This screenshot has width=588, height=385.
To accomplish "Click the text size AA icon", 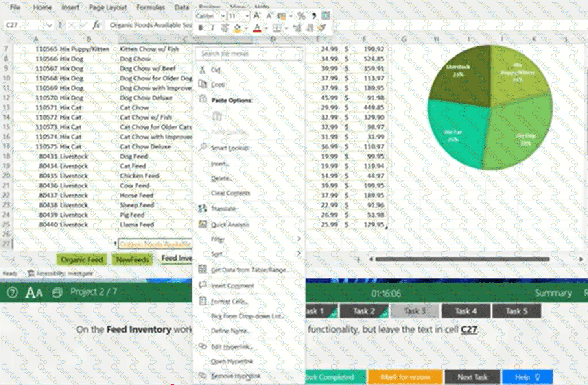I will (x=34, y=292).
